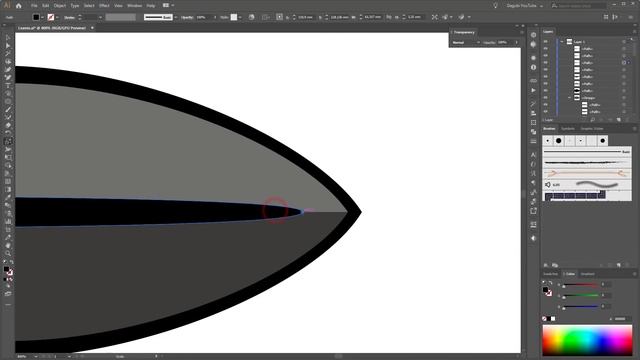Screen dimensions: 640x360
Task: Click the Opacity label in control bar
Action: (x=187, y=17)
